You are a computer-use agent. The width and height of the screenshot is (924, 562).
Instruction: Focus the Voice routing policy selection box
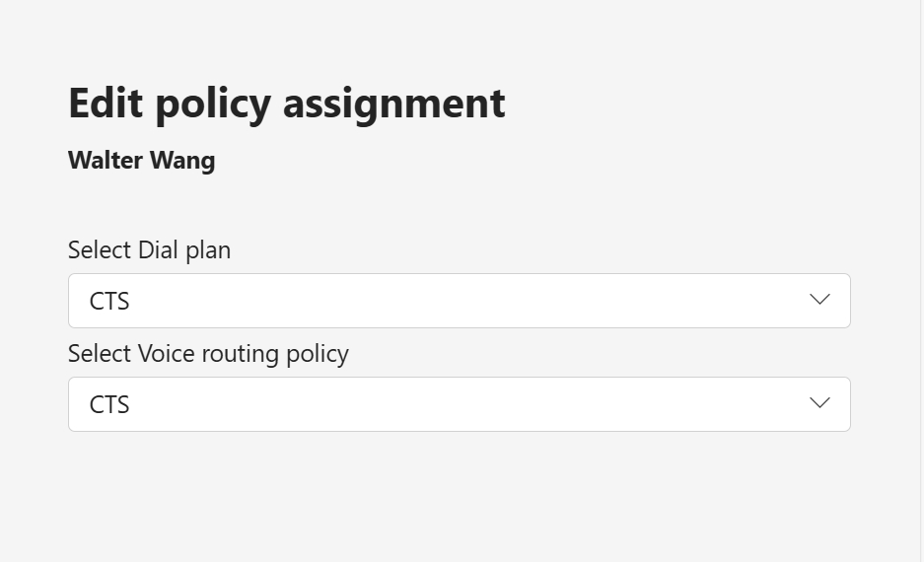(460, 404)
